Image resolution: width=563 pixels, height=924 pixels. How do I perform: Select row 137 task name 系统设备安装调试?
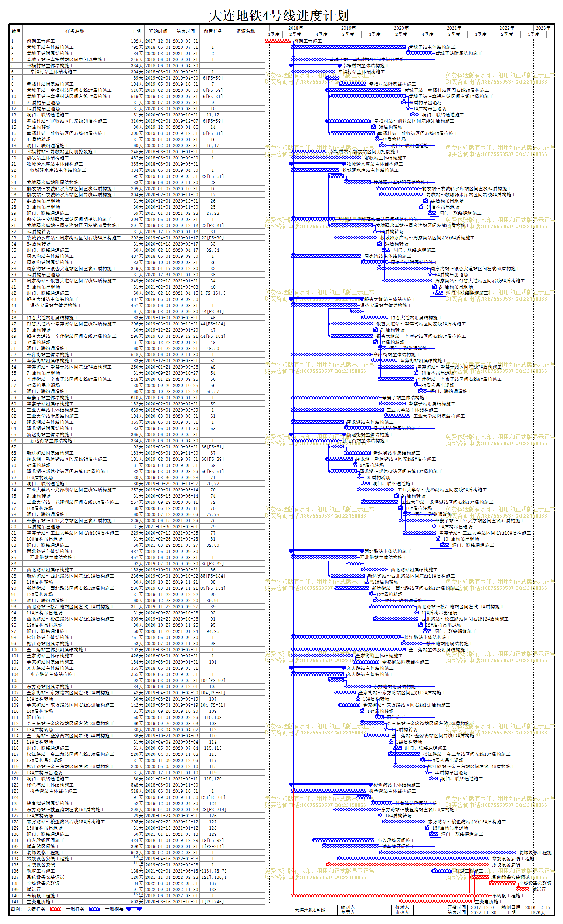click(x=45, y=877)
